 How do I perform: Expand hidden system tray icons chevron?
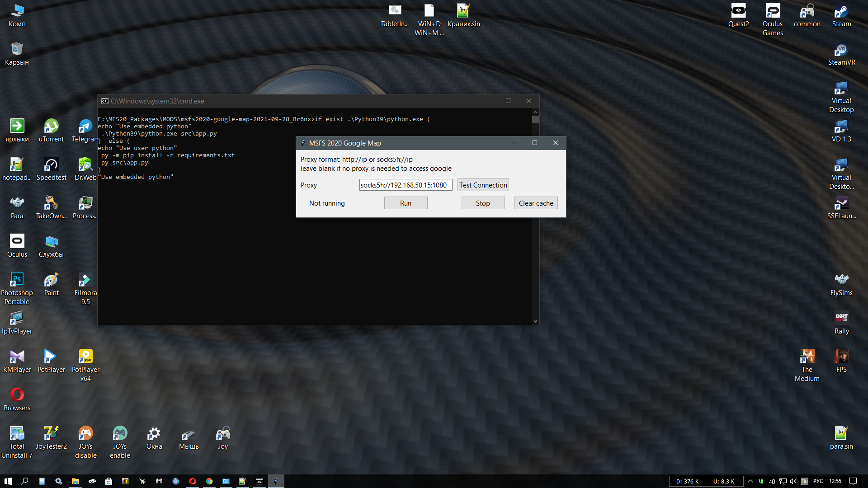tap(750, 481)
